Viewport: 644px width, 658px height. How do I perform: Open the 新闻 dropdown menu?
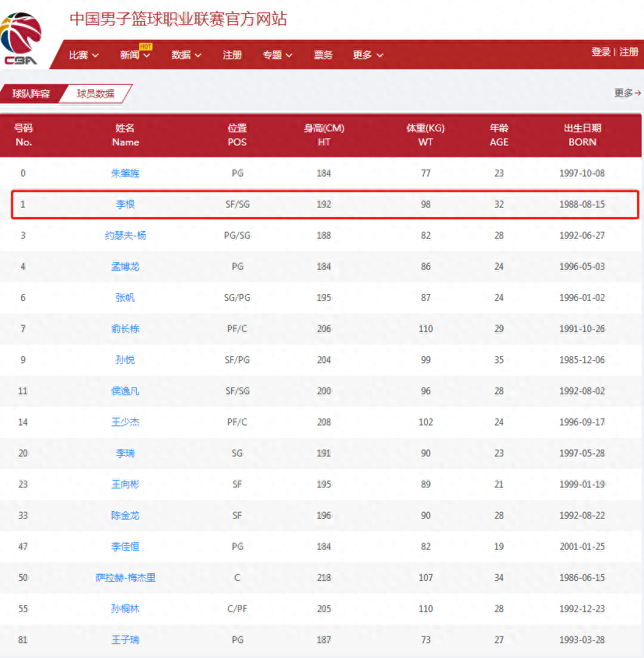(x=135, y=55)
